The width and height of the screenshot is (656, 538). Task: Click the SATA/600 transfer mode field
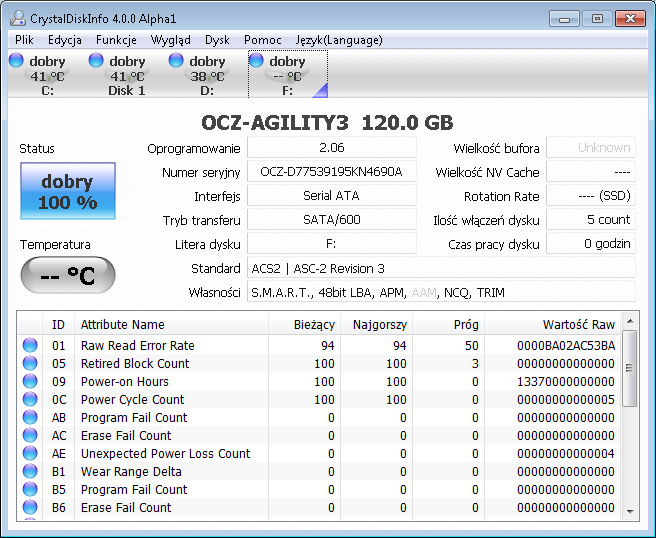[x=332, y=220]
